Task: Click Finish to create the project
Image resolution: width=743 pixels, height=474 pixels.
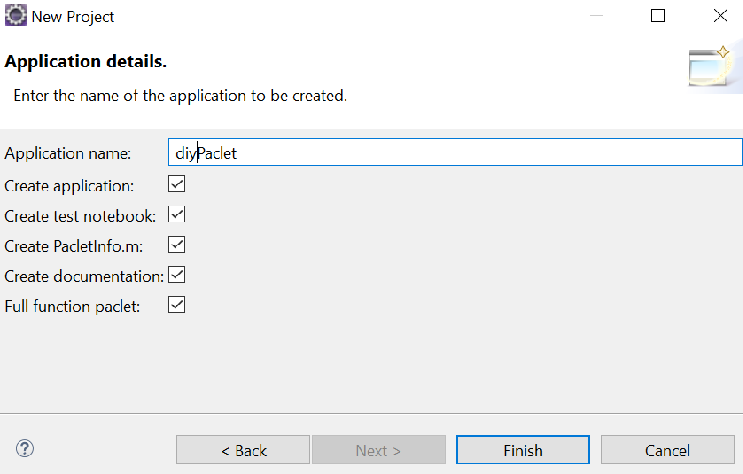Action: click(523, 449)
